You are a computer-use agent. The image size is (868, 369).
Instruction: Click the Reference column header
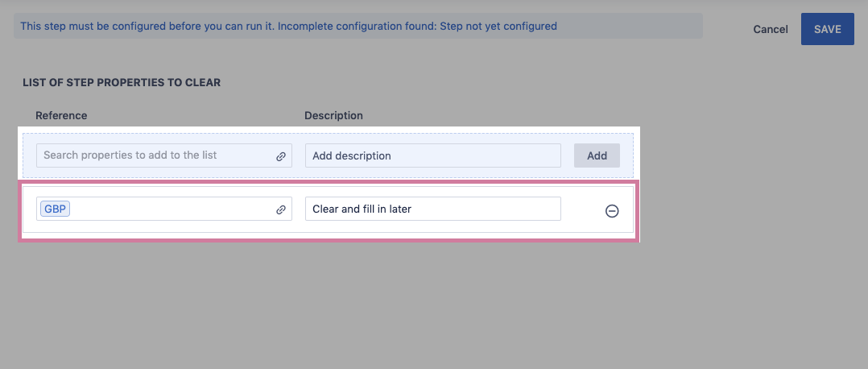pos(61,115)
